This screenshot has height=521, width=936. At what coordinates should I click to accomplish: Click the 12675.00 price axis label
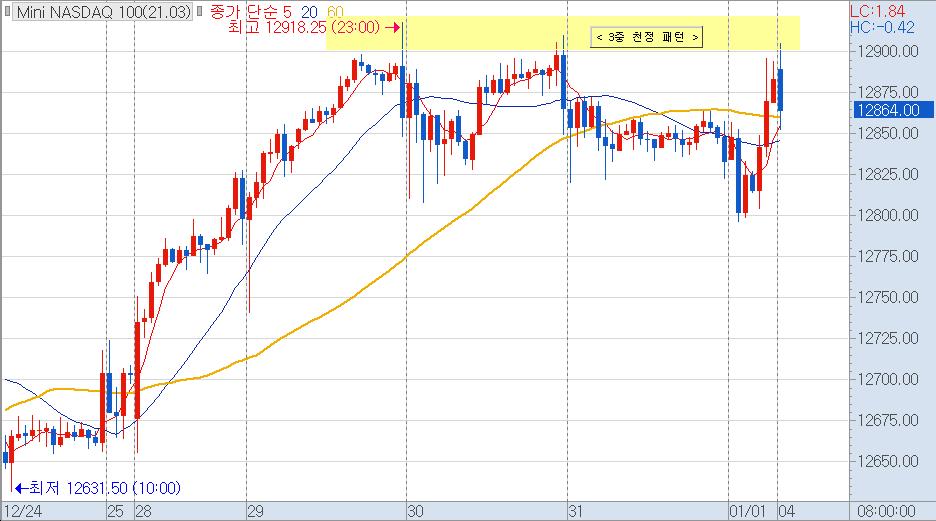point(888,420)
